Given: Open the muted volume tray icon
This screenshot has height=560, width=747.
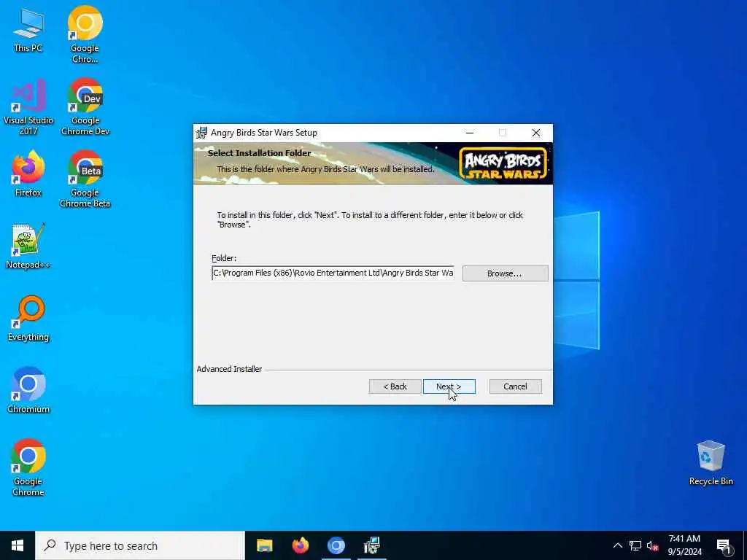Looking at the screenshot, I should coord(653,545).
